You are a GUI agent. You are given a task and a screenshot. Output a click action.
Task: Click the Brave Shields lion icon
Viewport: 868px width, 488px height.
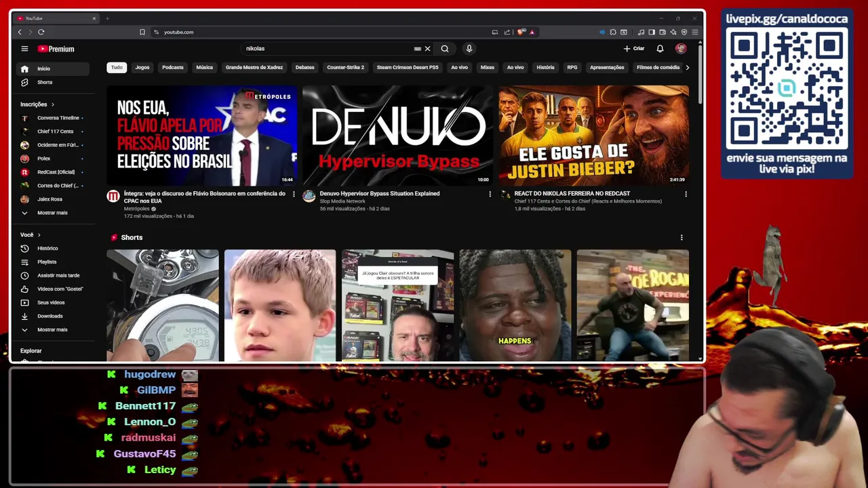(x=521, y=32)
